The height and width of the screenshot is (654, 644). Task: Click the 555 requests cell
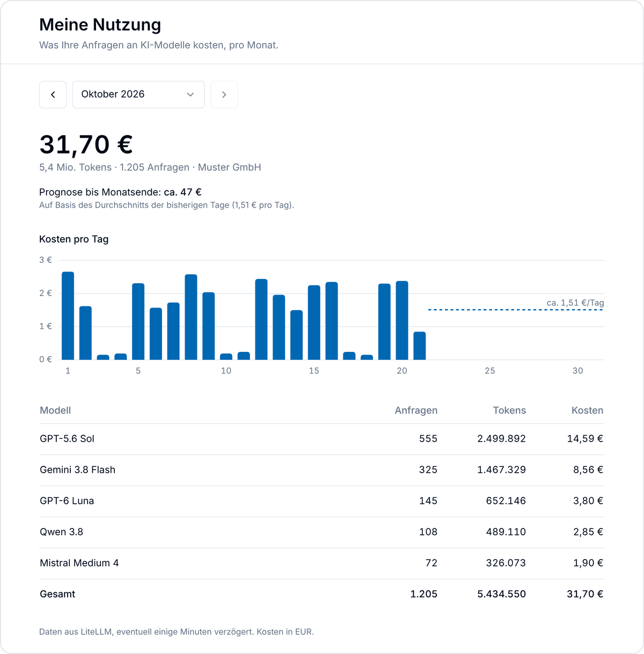click(x=428, y=439)
